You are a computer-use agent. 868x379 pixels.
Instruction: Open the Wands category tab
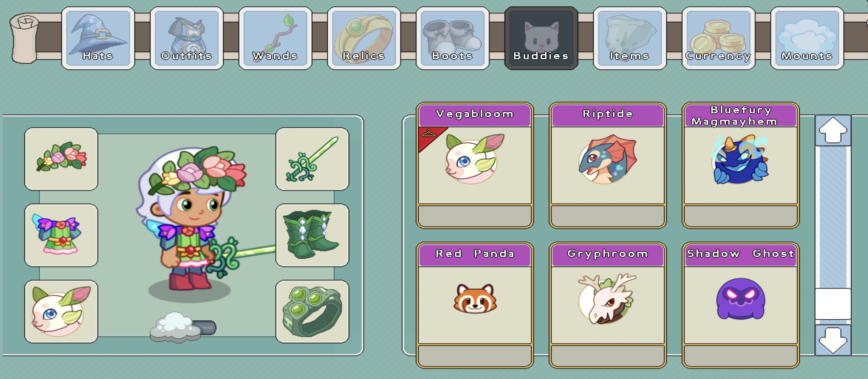(275, 38)
